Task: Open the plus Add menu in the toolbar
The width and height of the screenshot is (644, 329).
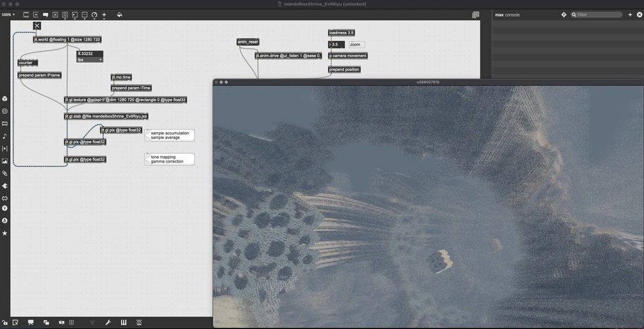Action: (105, 15)
